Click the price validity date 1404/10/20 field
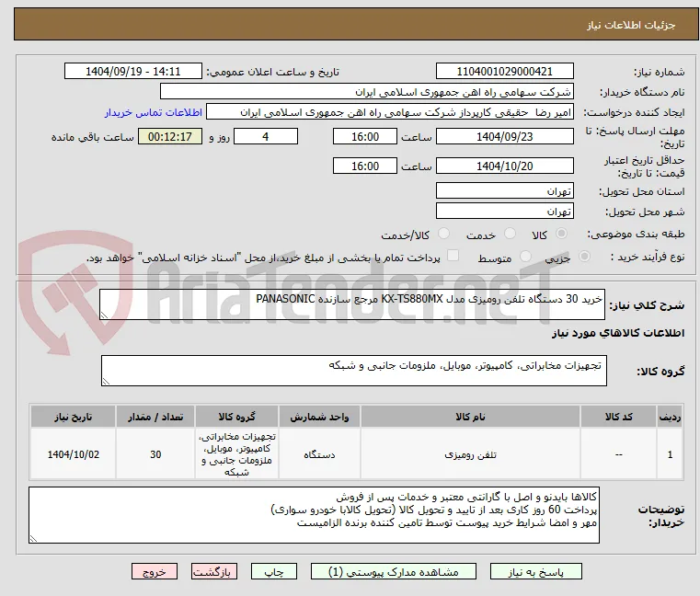700x596 pixels. point(504,166)
